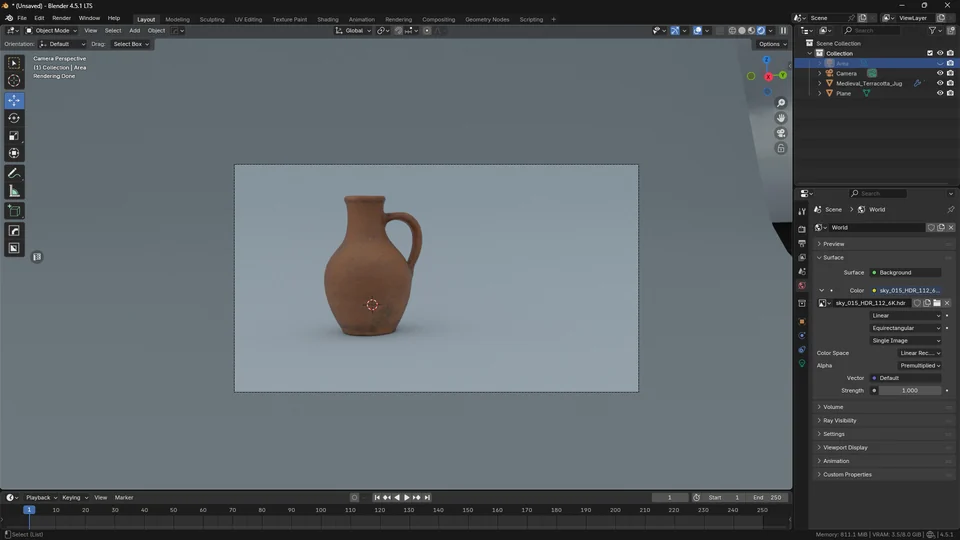Hide Camera in viewport via eye icon

click(940, 73)
